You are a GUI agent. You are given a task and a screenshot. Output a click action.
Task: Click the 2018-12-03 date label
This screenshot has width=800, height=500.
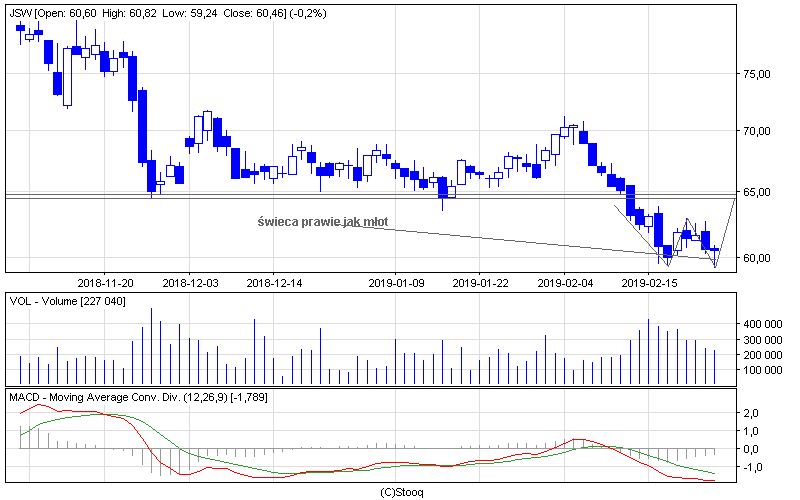(x=190, y=283)
